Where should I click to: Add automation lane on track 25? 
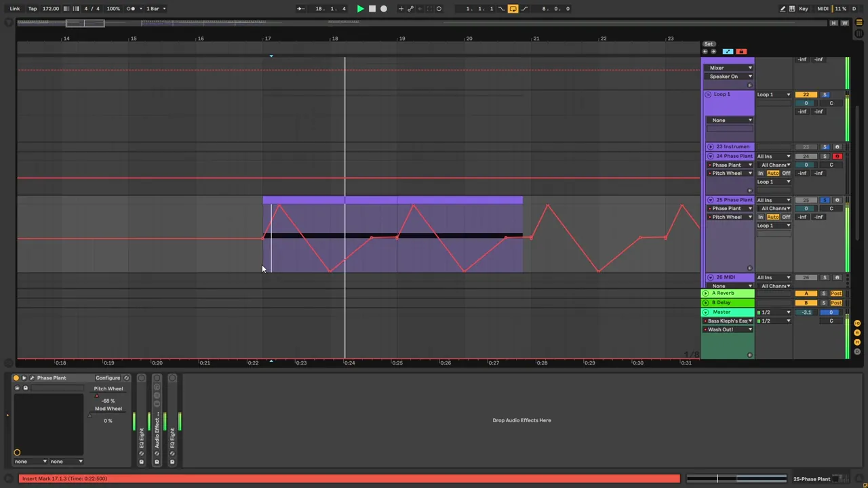[749, 268]
